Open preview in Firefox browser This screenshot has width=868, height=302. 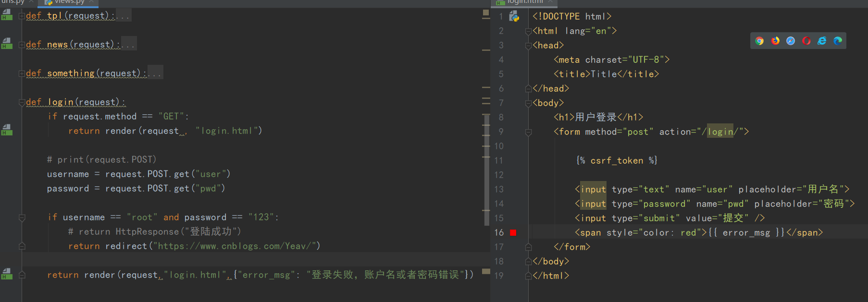click(775, 41)
